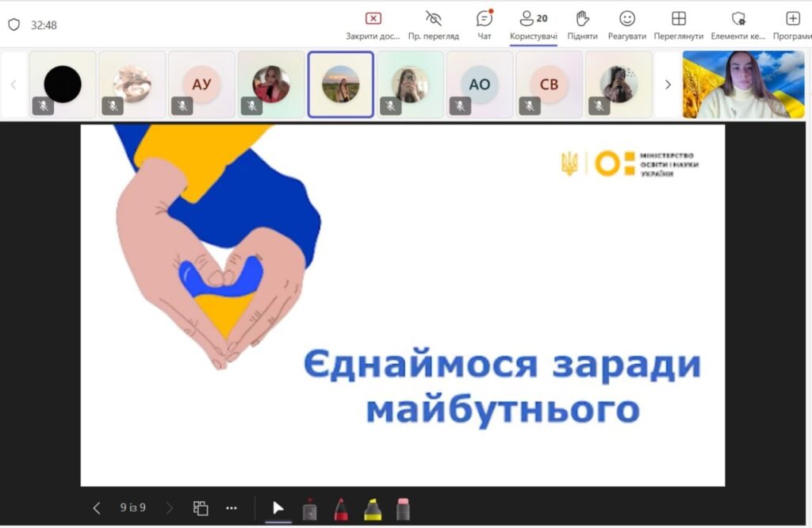Screen dimensions: 812x528
Task: Pick the red pen tool
Action: click(341, 509)
